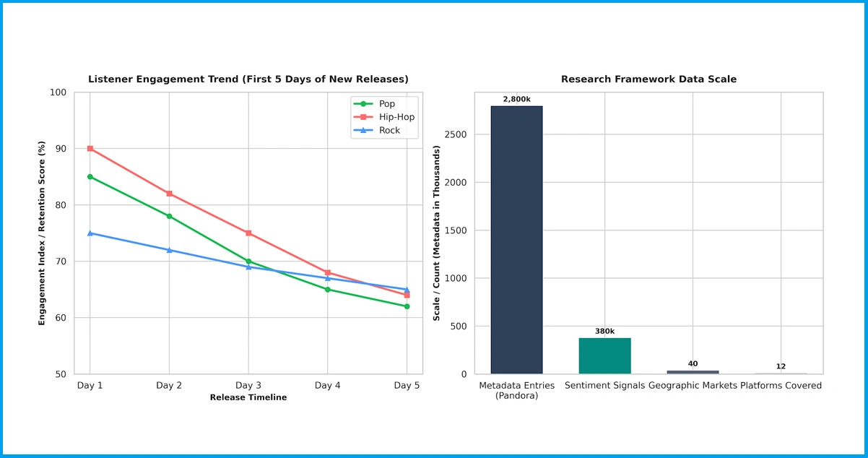Image resolution: width=868 pixels, height=458 pixels.
Task: Click the Day 3 axis label
Action: (248, 386)
